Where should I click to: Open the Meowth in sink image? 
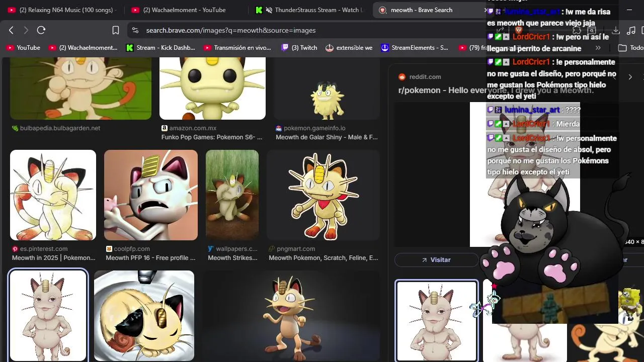pyautogui.click(x=144, y=316)
